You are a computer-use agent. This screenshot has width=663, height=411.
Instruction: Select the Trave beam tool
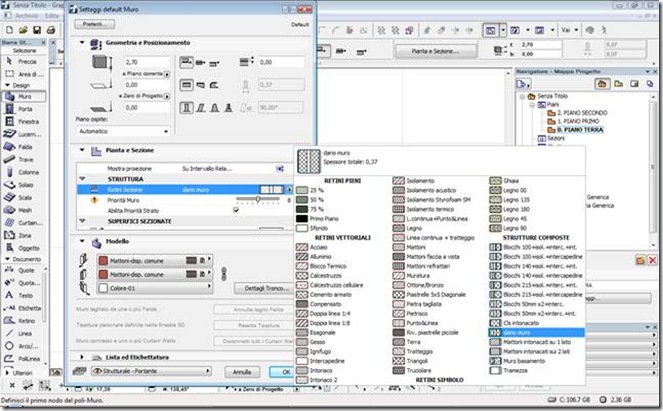click(x=23, y=160)
